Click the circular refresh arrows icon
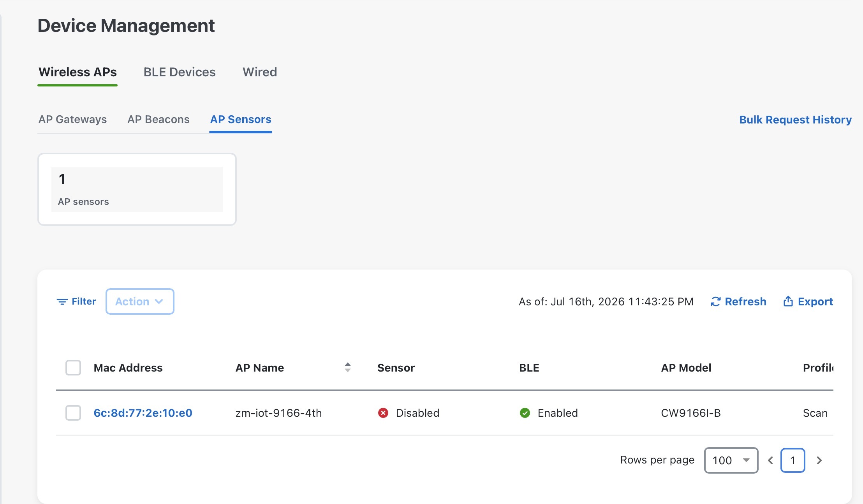 coord(715,301)
